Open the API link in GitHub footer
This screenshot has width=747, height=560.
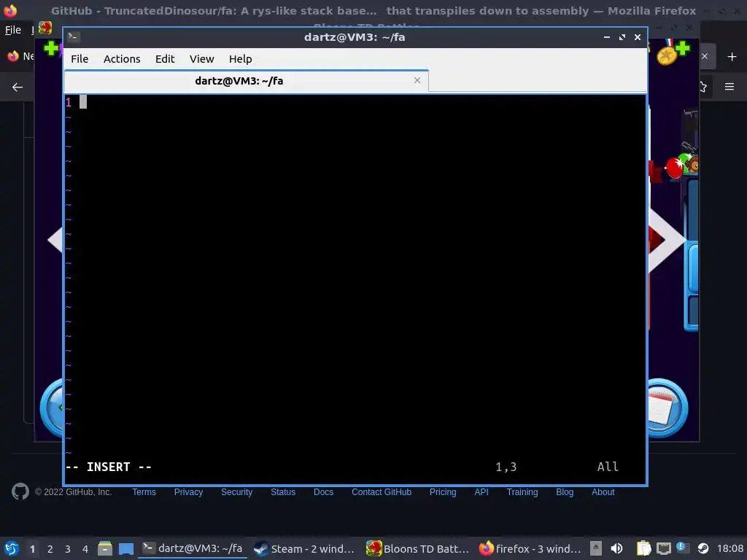click(481, 492)
